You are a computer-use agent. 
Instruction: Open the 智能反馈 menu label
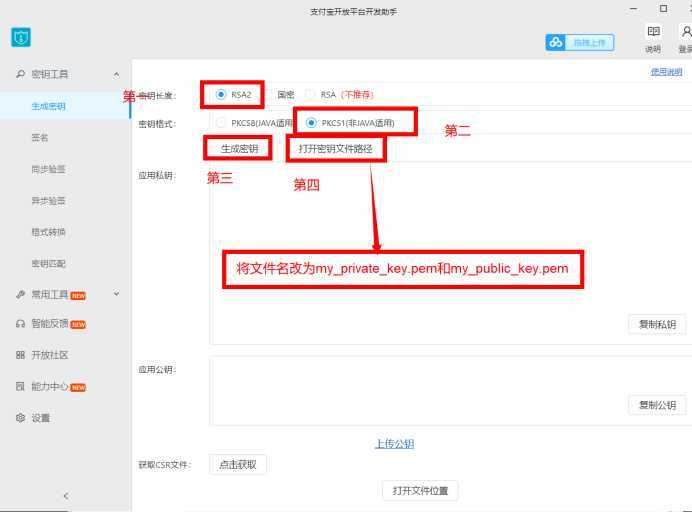(x=49, y=324)
